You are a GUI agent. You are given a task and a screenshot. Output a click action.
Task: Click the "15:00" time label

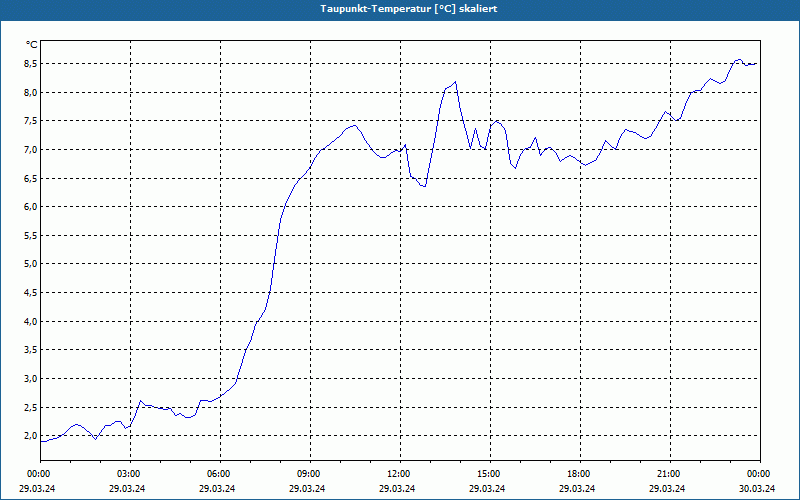(x=490, y=474)
